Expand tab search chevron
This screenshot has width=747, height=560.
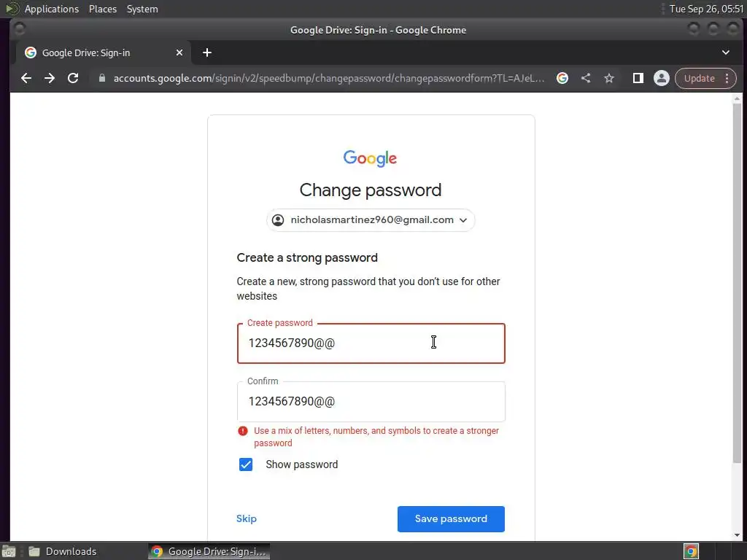(726, 52)
